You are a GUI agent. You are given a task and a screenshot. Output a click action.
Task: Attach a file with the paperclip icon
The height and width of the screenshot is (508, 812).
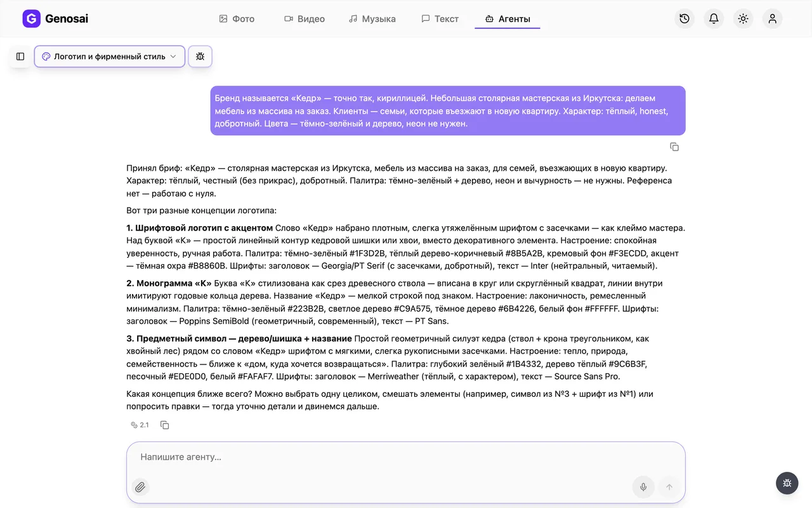pos(140,487)
